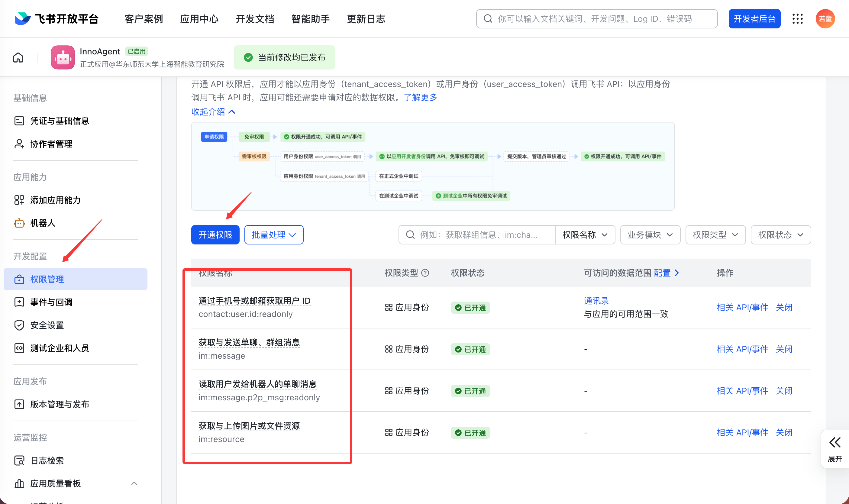This screenshot has height=504, width=849.
Task: Open the apps grid icon in header
Action: pyautogui.click(x=797, y=19)
